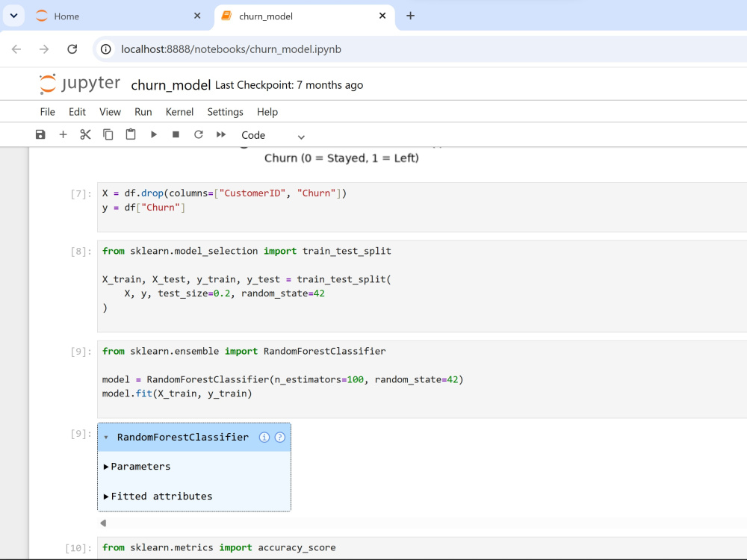
Task: Run the selected cell with the play icon
Action: click(x=153, y=134)
